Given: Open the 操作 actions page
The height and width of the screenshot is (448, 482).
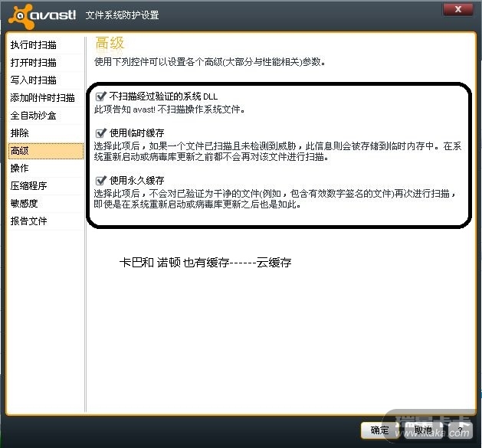Looking at the screenshot, I should 46,168.
